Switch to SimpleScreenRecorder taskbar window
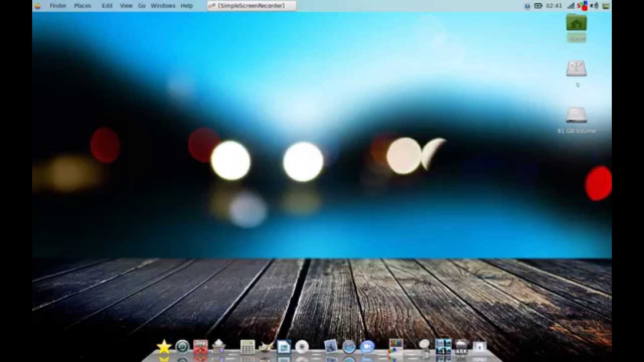 point(252,6)
